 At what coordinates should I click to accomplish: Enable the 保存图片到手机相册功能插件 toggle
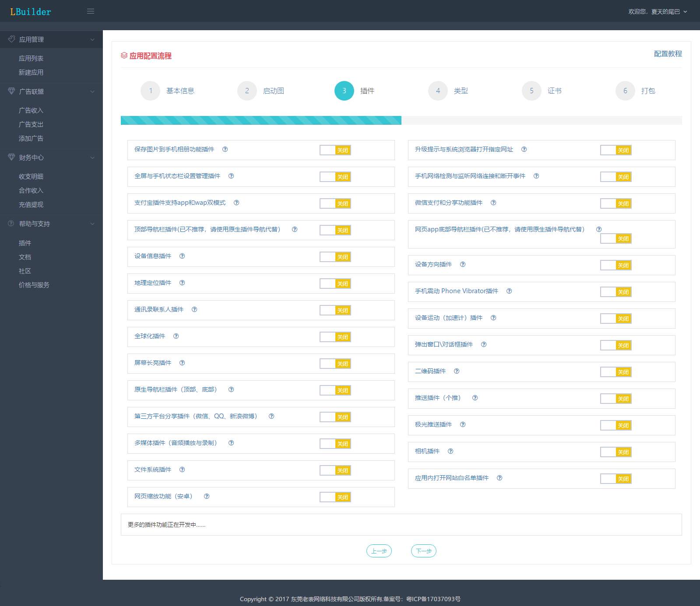(x=335, y=150)
